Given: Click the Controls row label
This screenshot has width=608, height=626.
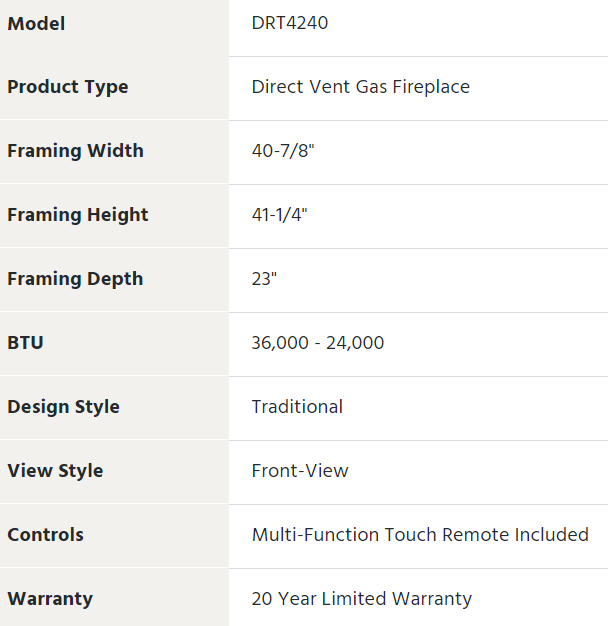Looking at the screenshot, I should [x=45, y=535].
